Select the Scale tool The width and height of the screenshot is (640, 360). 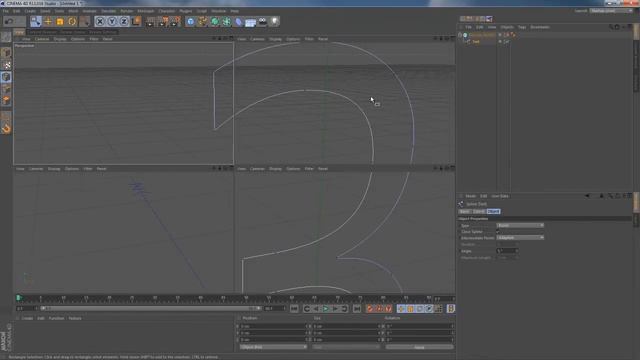[60, 21]
